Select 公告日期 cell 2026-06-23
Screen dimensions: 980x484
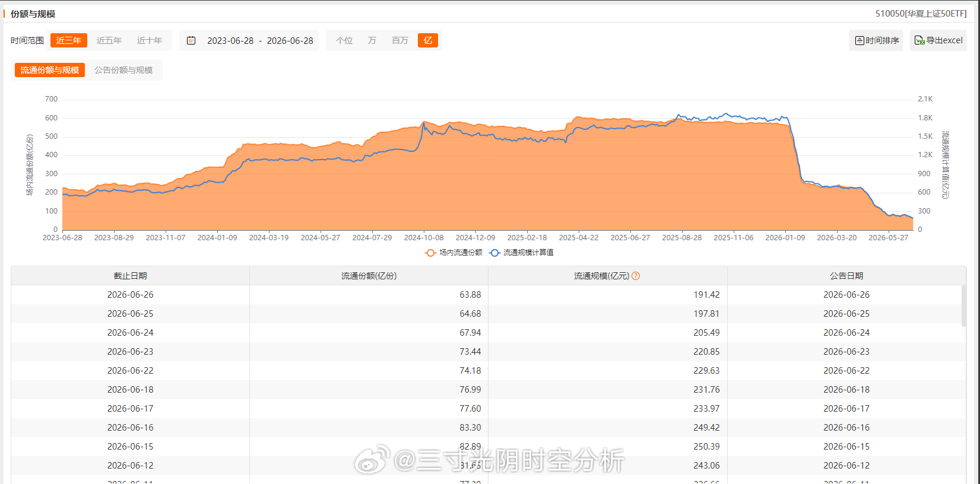coord(846,352)
